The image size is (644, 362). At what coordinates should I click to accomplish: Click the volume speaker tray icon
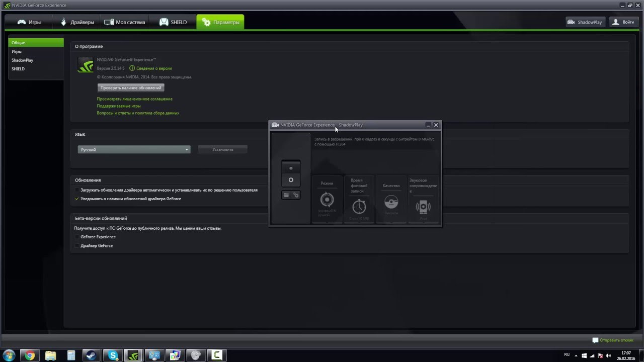click(x=607, y=355)
